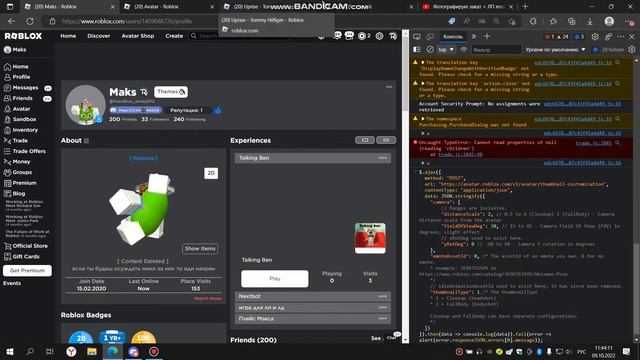Open Roblox settings gear in the header

379,36
